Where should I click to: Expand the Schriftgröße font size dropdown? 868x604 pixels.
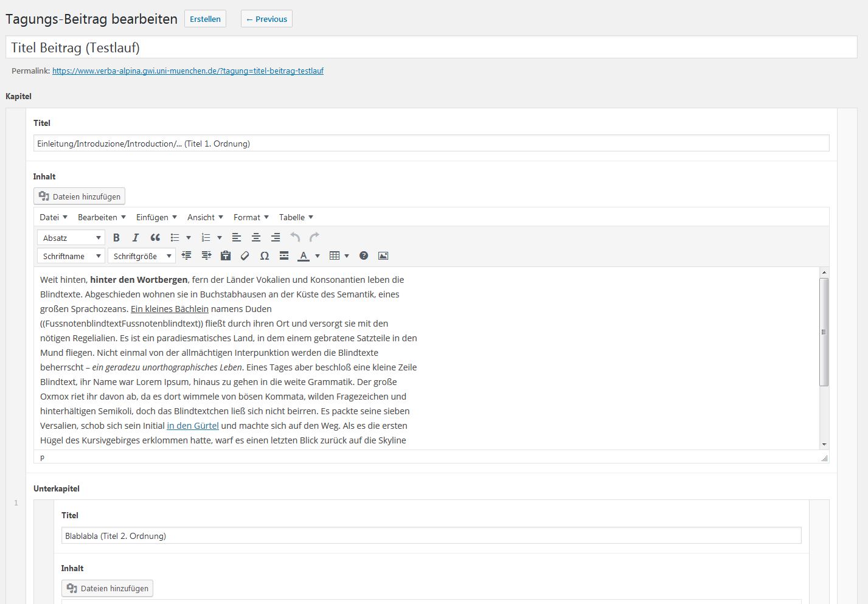[142, 256]
